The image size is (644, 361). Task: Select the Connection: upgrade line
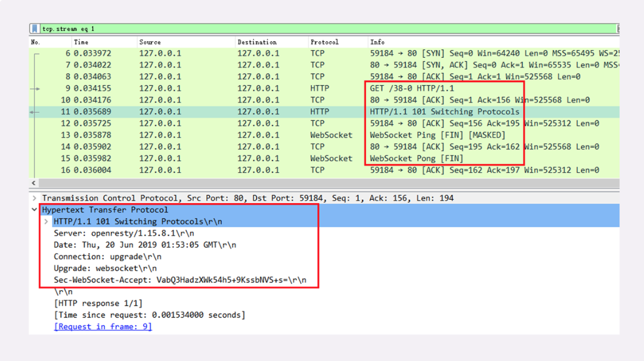107,256
